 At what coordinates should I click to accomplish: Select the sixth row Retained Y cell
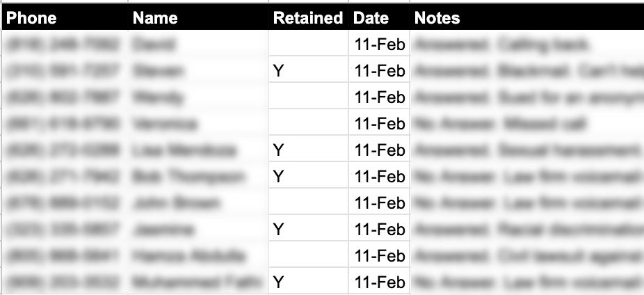(309, 175)
